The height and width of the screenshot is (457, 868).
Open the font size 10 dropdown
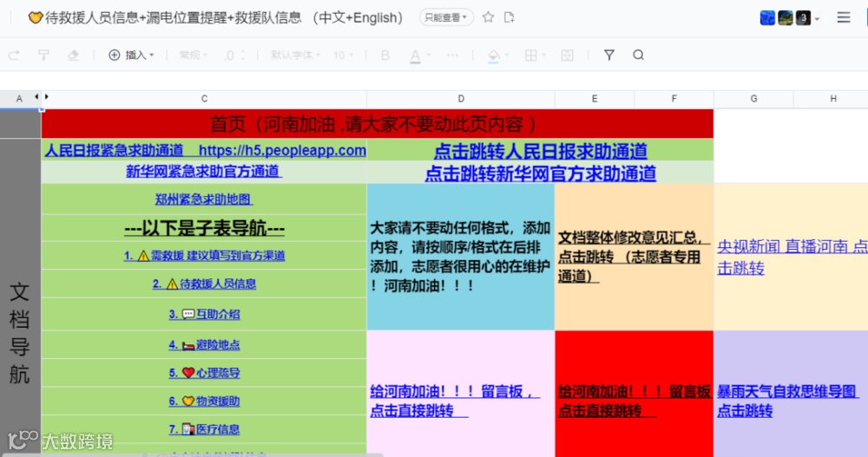pos(343,55)
